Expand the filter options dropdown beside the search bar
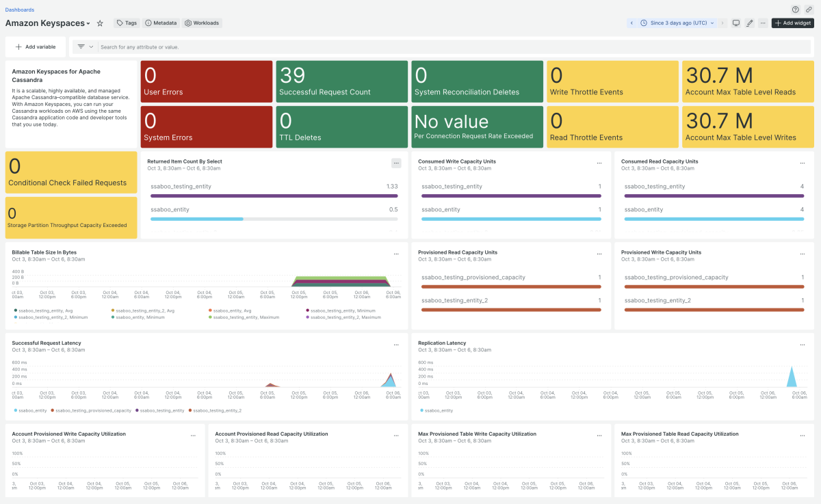 point(85,47)
